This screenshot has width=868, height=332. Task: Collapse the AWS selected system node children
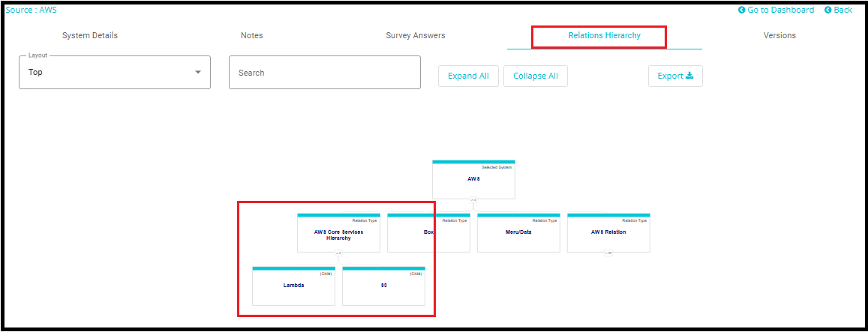pyautogui.click(x=473, y=200)
